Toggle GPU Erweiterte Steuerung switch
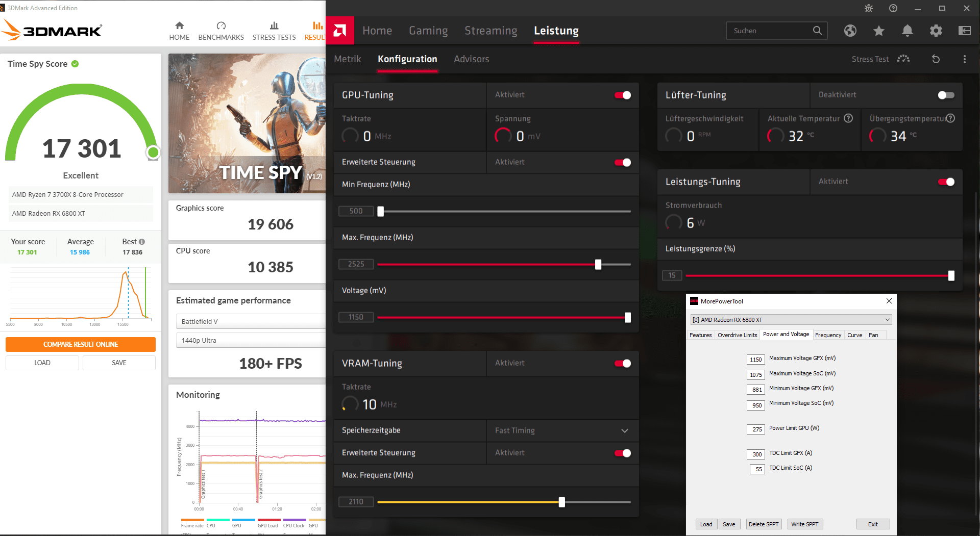980x536 pixels. (623, 163)
